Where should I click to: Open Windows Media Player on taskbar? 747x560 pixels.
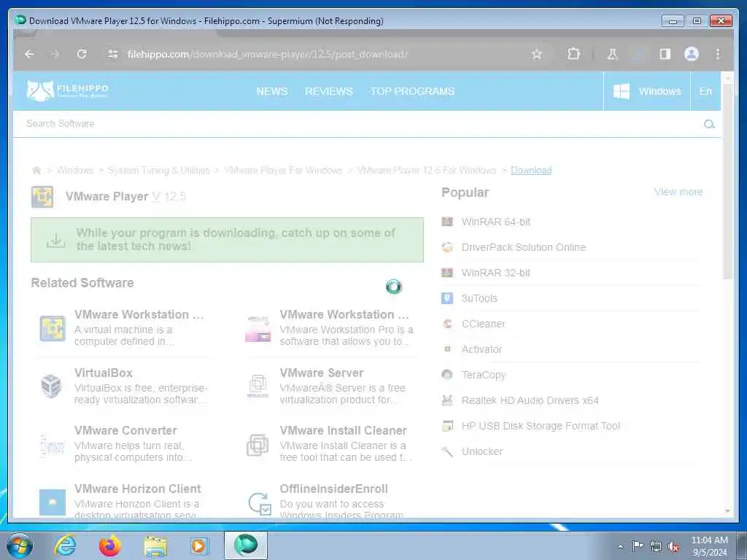pos(198,545)
